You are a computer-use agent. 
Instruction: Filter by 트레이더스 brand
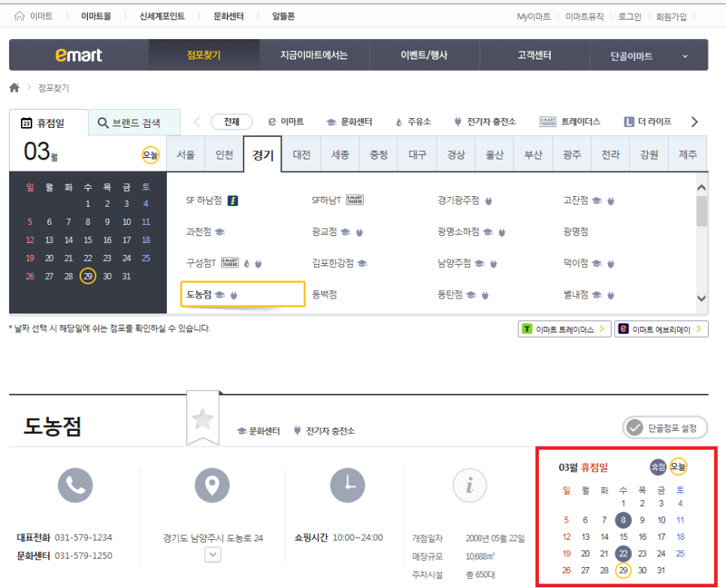[570, 122]
